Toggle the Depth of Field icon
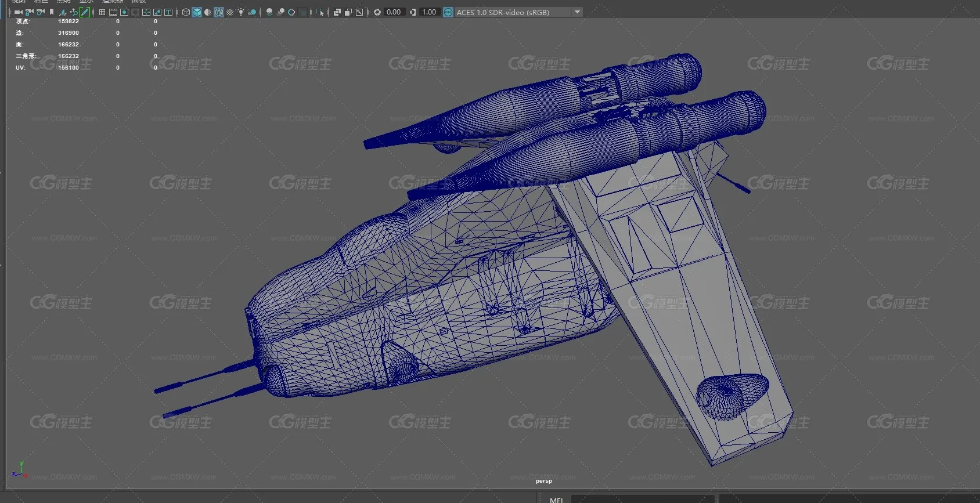The width and height of the screenshot is (980, 503). point(302,12)
